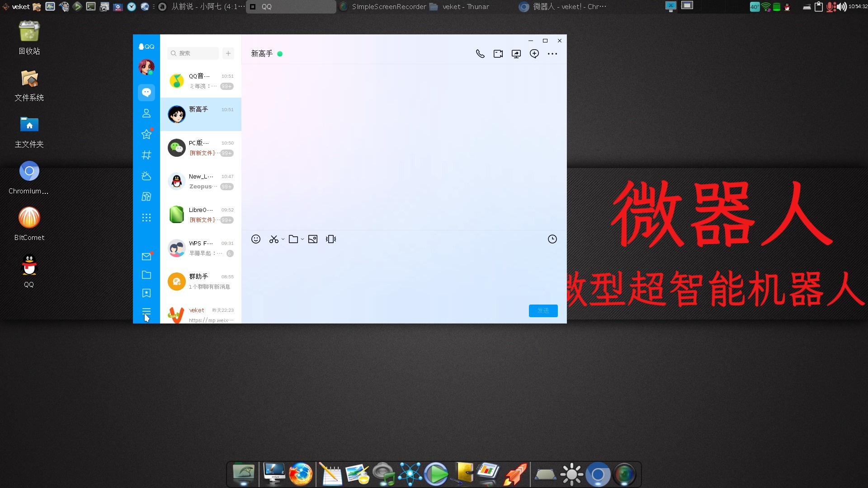
Task: Open the chat more options ellipsis
Action: click(552, 54)
